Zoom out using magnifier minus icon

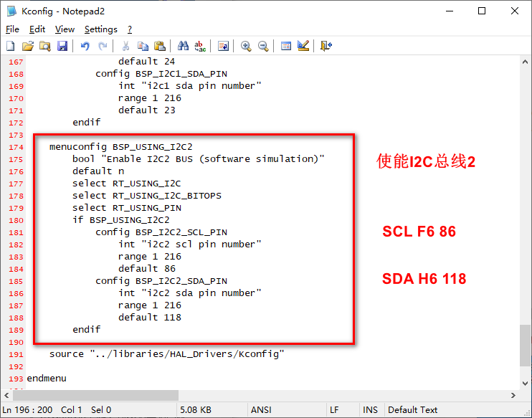click(263, 46)
